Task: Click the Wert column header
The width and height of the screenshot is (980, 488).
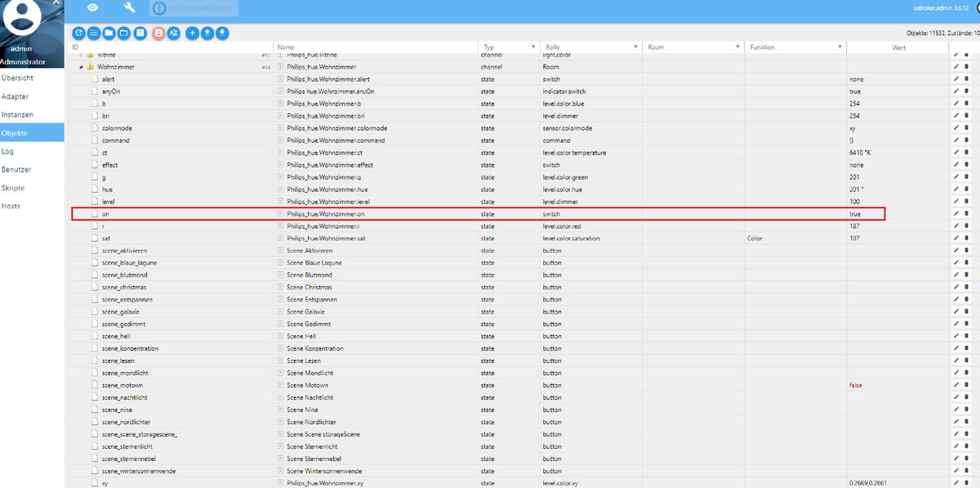Action: click(x=899, y=48)
